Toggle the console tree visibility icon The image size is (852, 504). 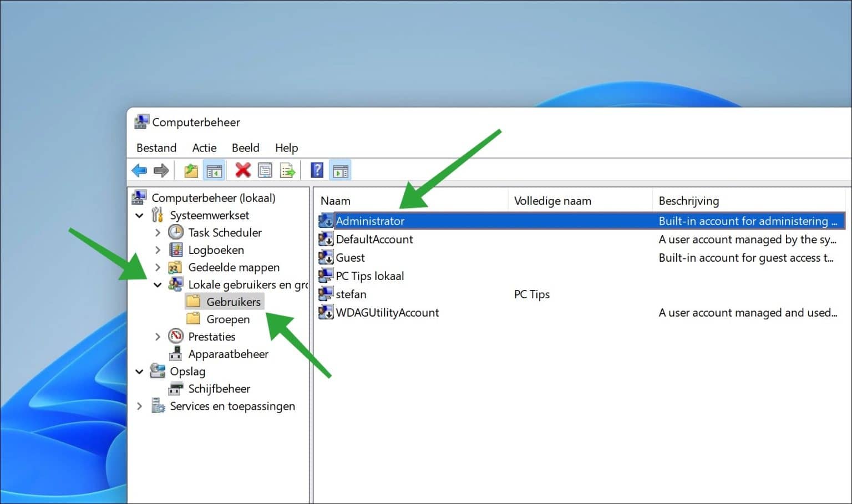pos(214,170)
